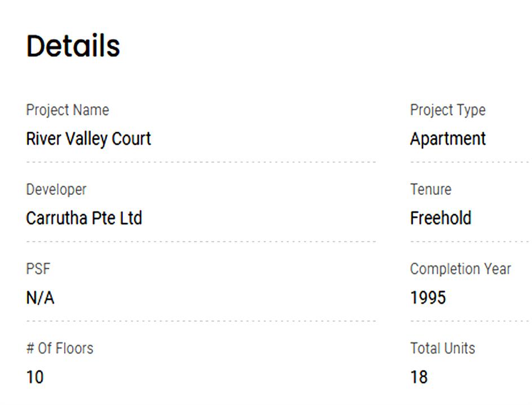Click the # Of Floors label
This screenshot has width=532, height=405.
(x=60, y=349)
